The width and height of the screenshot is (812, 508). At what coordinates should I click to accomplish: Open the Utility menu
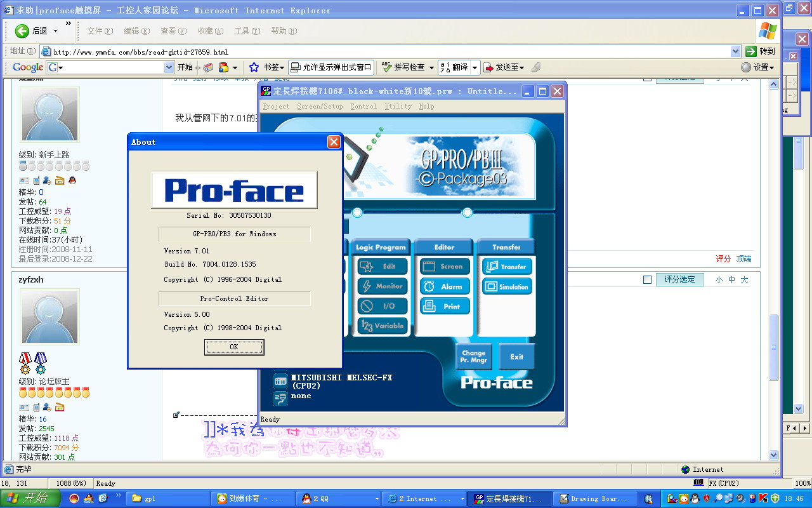click(x=398, y=107)
